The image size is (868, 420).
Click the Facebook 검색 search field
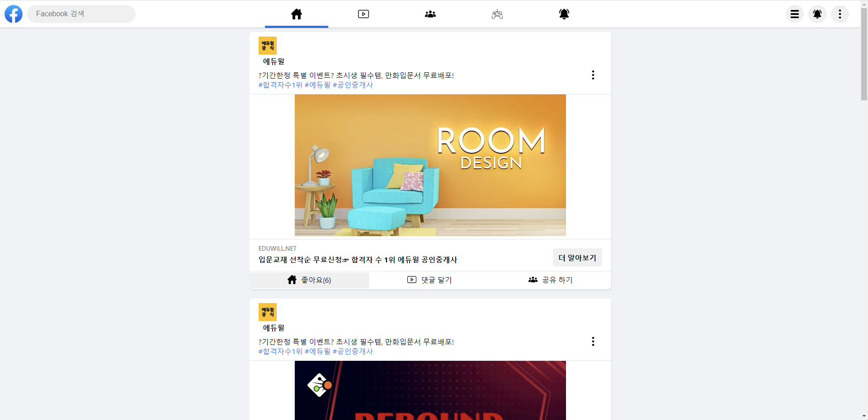pos(81,14)
